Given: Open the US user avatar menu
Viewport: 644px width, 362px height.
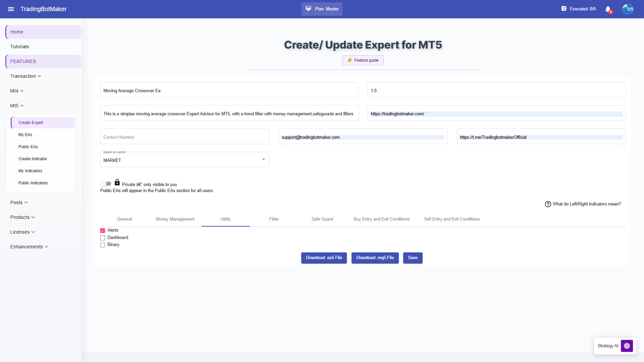Looking at the screenshot, I should (x=628, y=9).
